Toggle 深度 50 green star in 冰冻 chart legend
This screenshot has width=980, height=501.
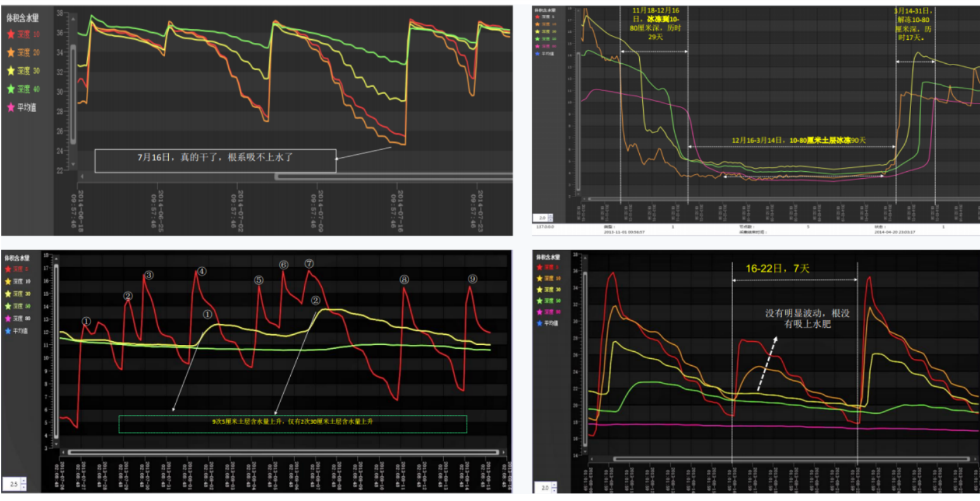click(x=537, y=39)
